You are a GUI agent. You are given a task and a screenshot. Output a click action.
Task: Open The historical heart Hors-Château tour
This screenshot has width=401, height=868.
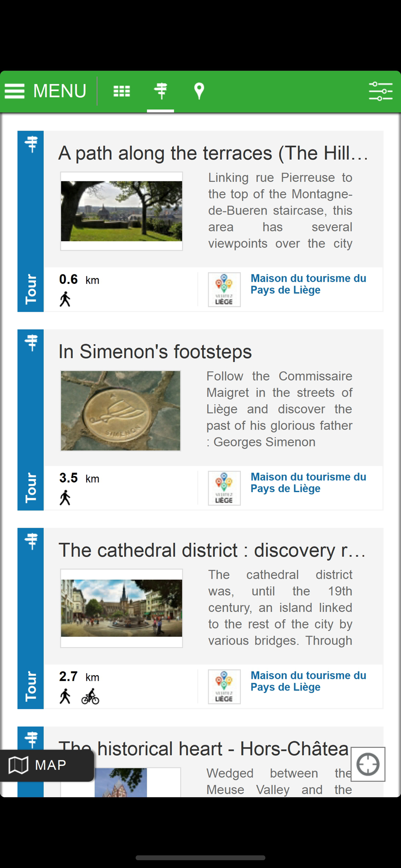point(204,749)
